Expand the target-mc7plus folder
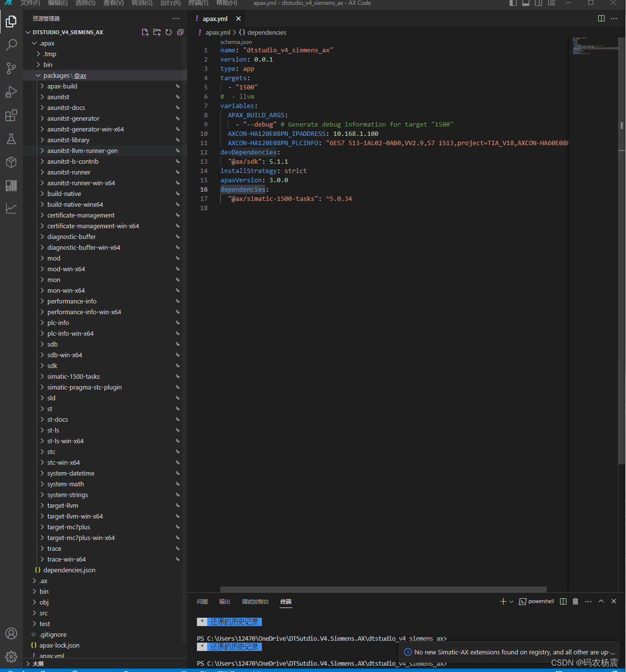626x672 pixels. (x=105, y=527)
